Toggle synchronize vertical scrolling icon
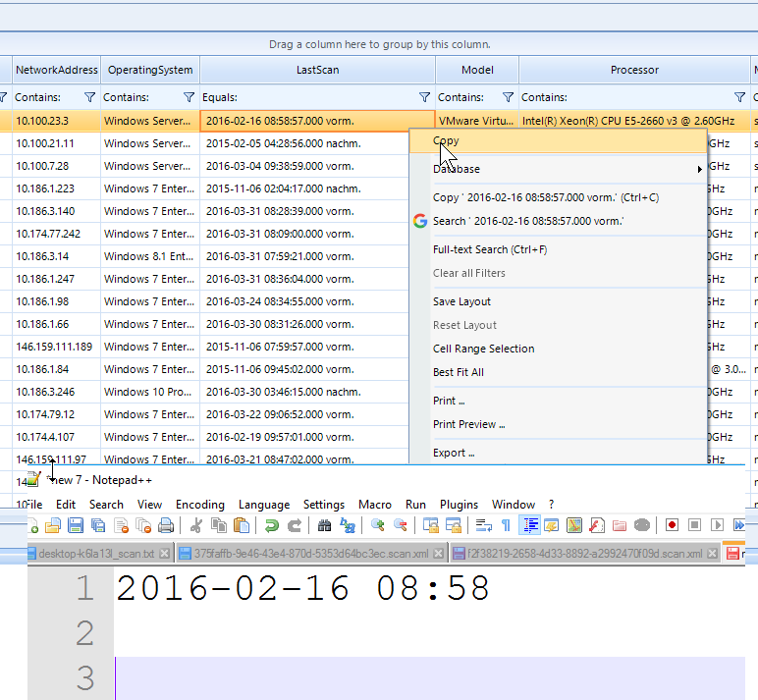The image size is (758, 700). pyautogui.click(x=430, y=525)
